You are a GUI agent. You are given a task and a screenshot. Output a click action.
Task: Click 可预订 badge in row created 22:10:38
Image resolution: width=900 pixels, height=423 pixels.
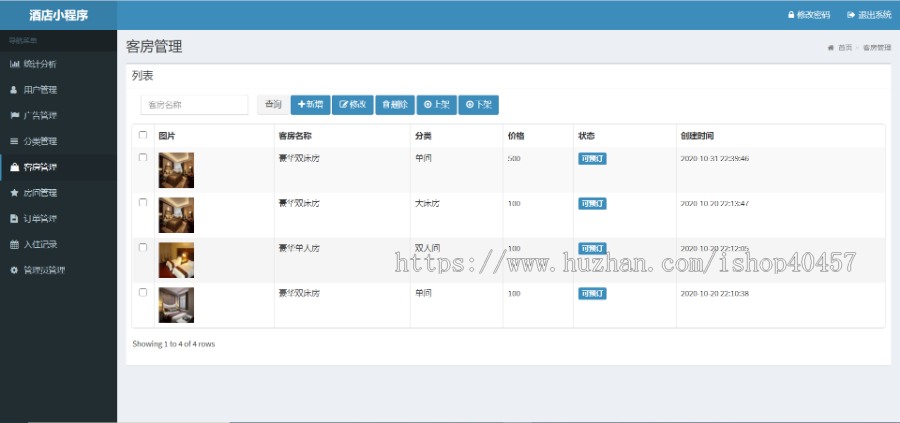pos(592,294)
